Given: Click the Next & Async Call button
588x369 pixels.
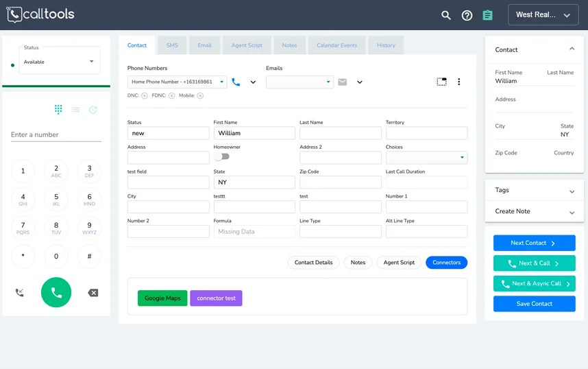Looking at the screenshot, I should coord(535,283).
